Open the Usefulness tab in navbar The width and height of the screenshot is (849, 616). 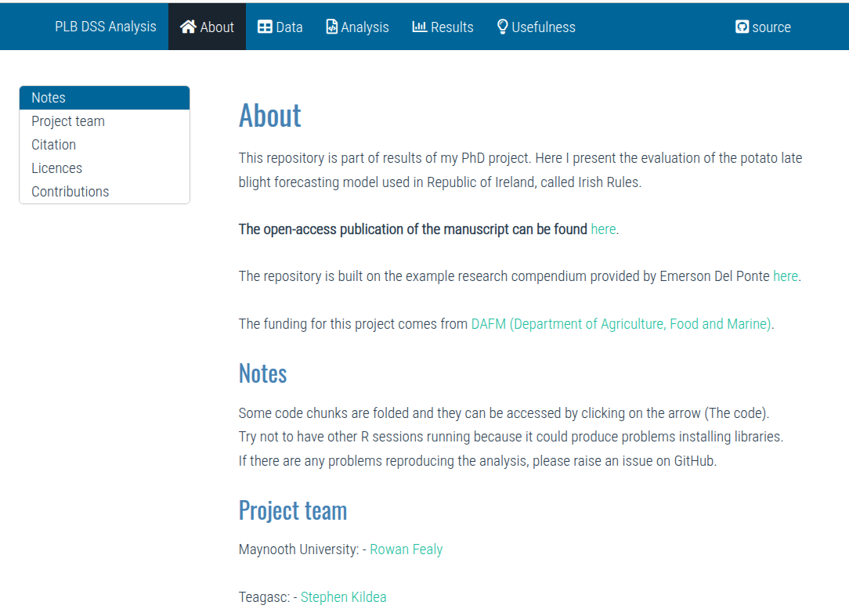(543, 27)
